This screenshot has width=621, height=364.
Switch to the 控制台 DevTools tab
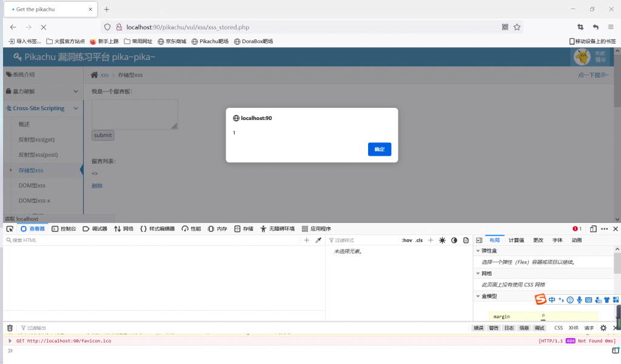[64, 229]
